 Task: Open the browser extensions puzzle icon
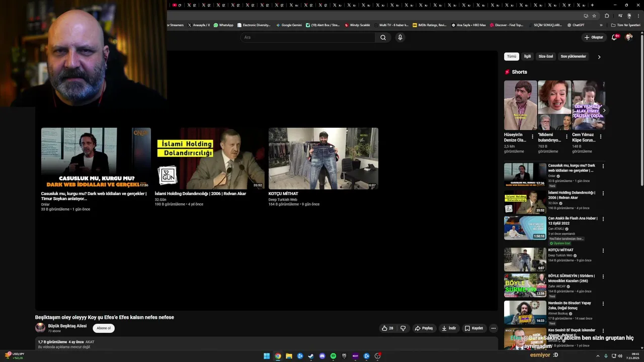tap(607, 16)
